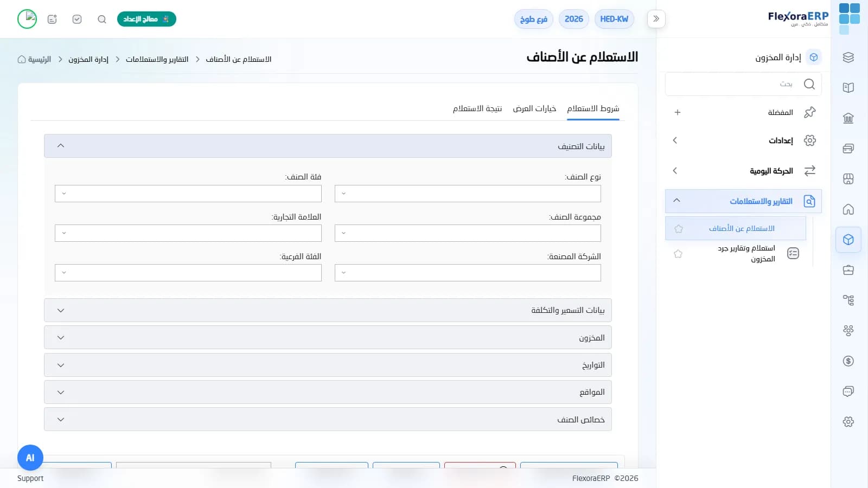Expand the خصائص الصنف section
The image size is (868, 488).
click(x=328, y=419)
